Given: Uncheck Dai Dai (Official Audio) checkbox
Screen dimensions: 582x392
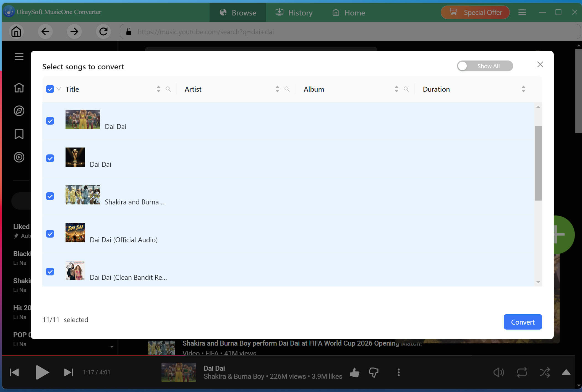Looking at the screenshot, I should [x=50, y=234].
